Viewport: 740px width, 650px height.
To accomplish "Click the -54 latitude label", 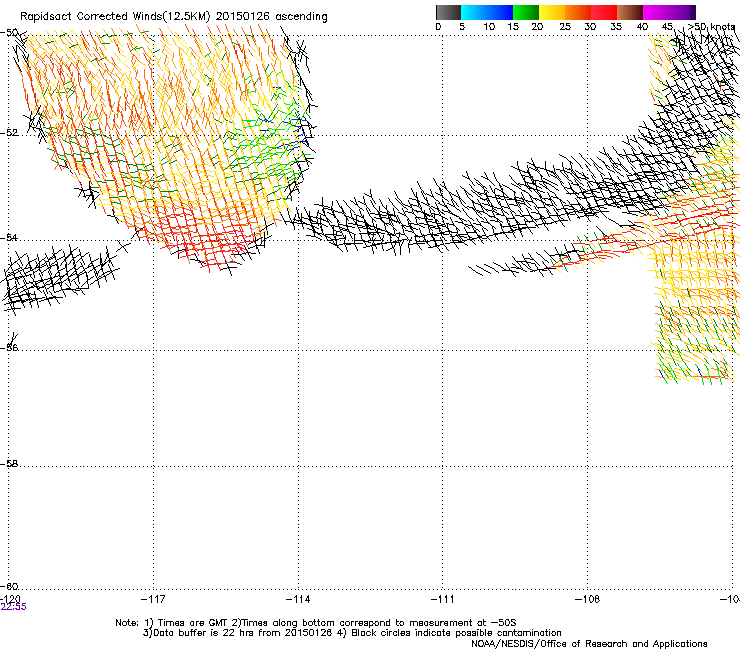I will pos(9,237).
